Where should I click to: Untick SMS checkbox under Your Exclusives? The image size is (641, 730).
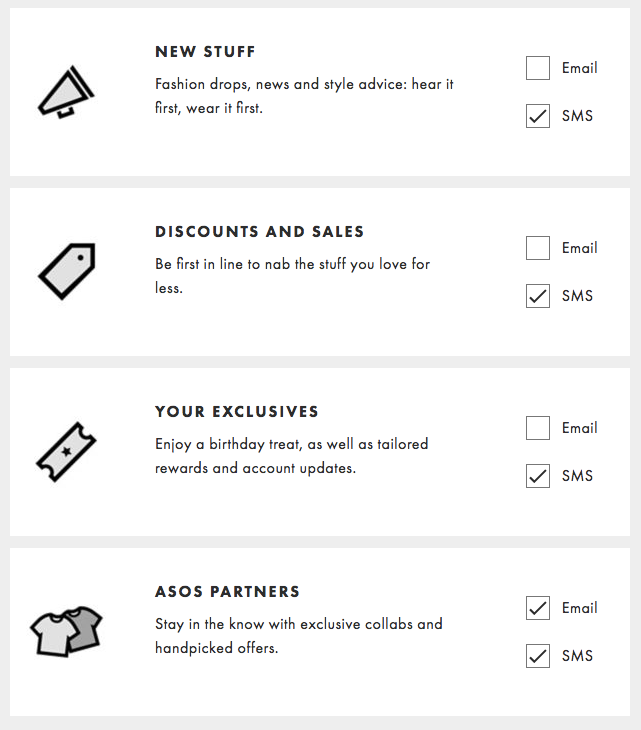coord(538,476)
